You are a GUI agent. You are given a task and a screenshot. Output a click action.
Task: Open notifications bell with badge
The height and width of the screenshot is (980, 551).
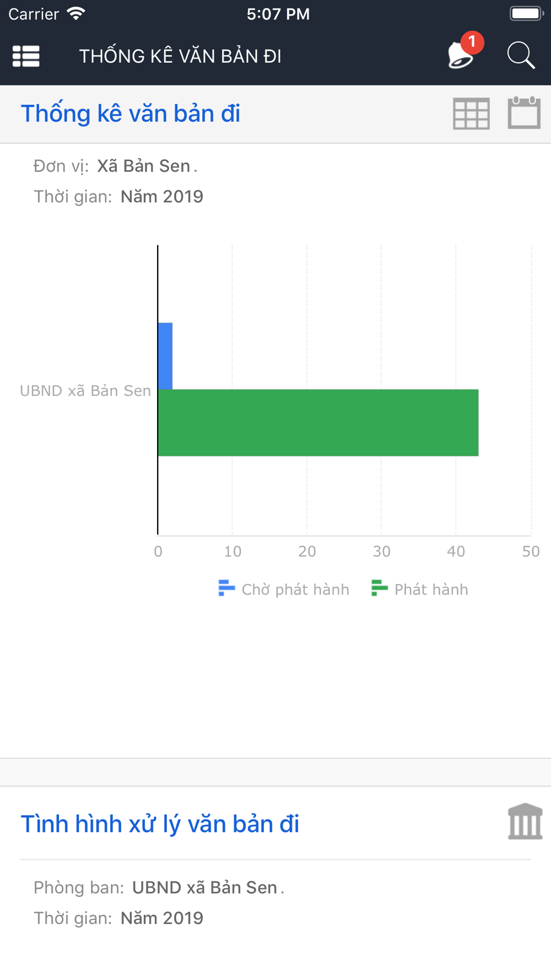coord(461,56)
